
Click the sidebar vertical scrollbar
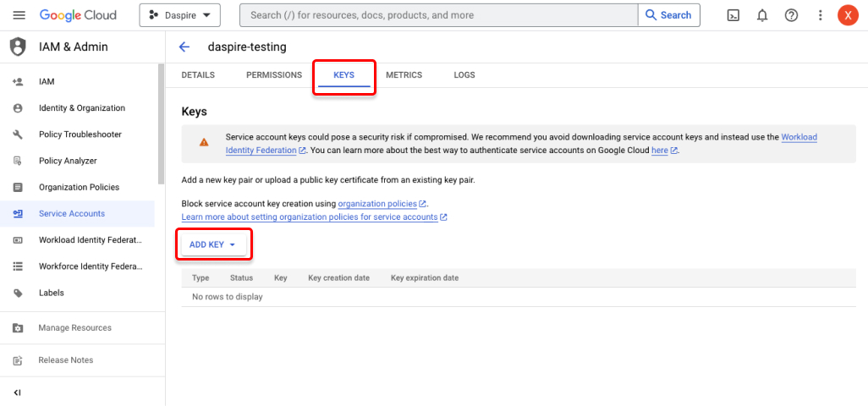point(161,124)
